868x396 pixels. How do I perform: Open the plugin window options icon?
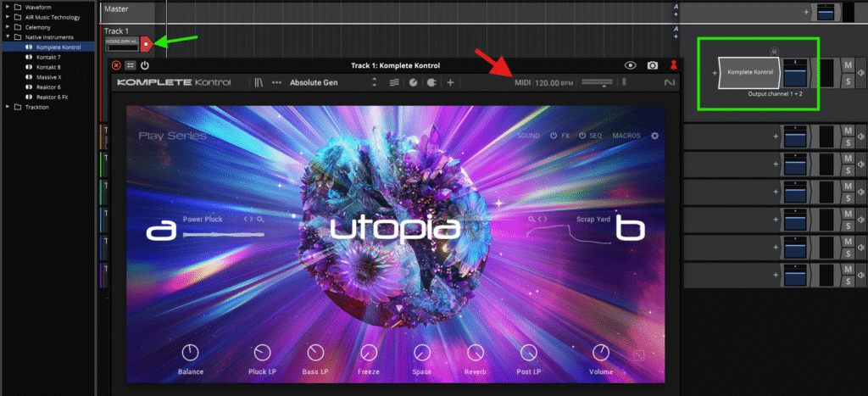pos(130,65)
